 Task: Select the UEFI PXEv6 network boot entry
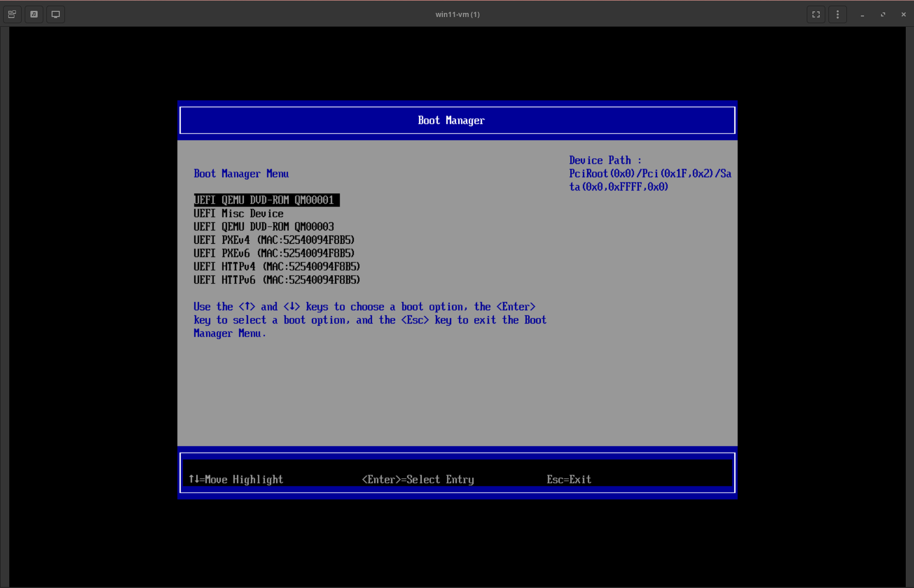[274, 254]
